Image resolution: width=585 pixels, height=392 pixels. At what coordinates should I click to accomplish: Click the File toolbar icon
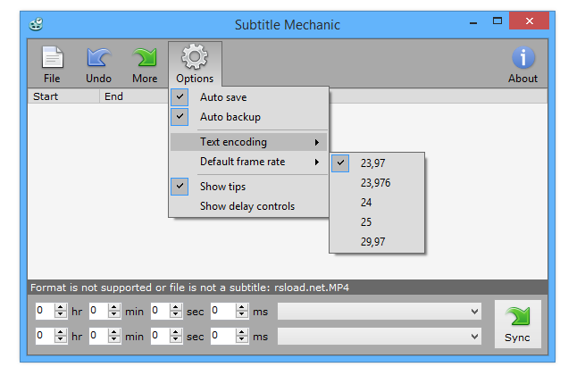[53, 59]
